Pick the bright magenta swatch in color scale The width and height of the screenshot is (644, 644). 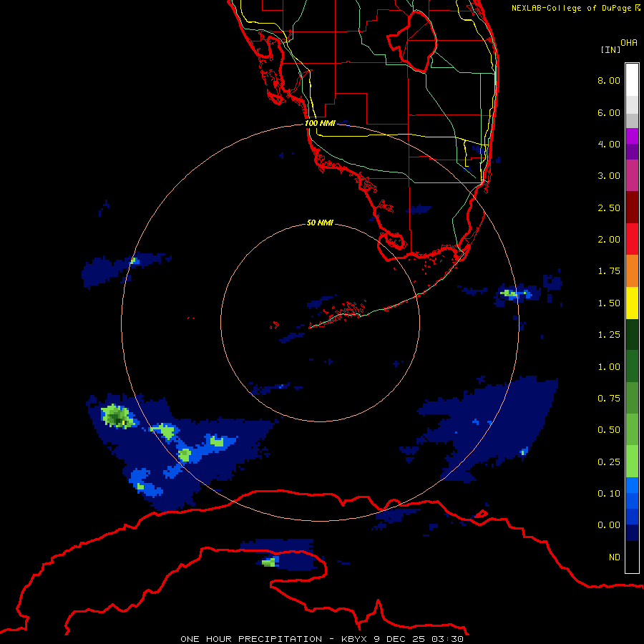coord(632,137)
